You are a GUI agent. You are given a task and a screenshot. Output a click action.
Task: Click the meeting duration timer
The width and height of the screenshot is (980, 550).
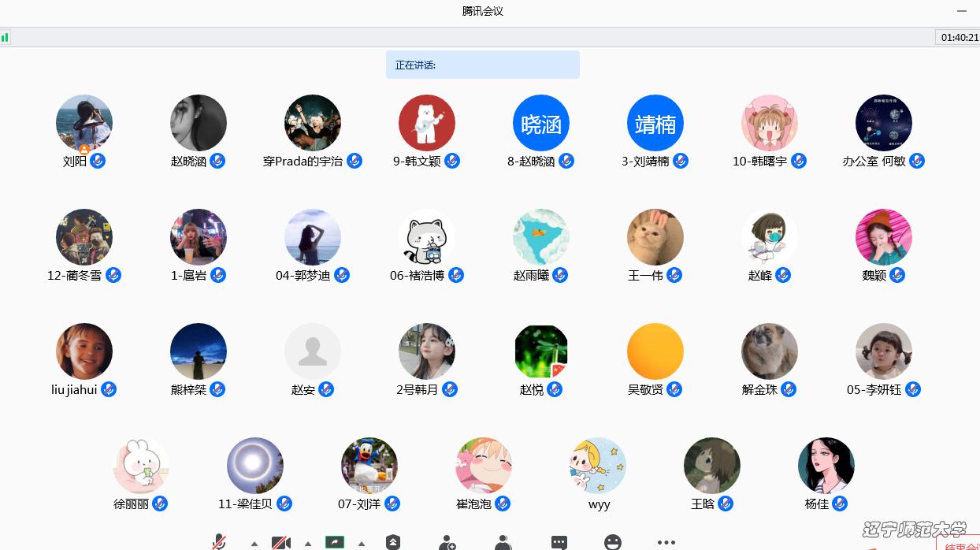(958, 37)
